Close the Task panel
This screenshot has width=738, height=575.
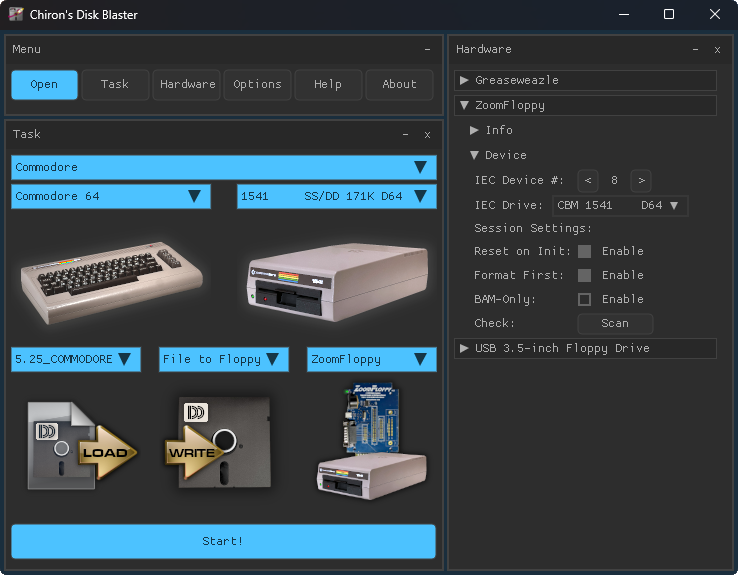pos(427,135)
